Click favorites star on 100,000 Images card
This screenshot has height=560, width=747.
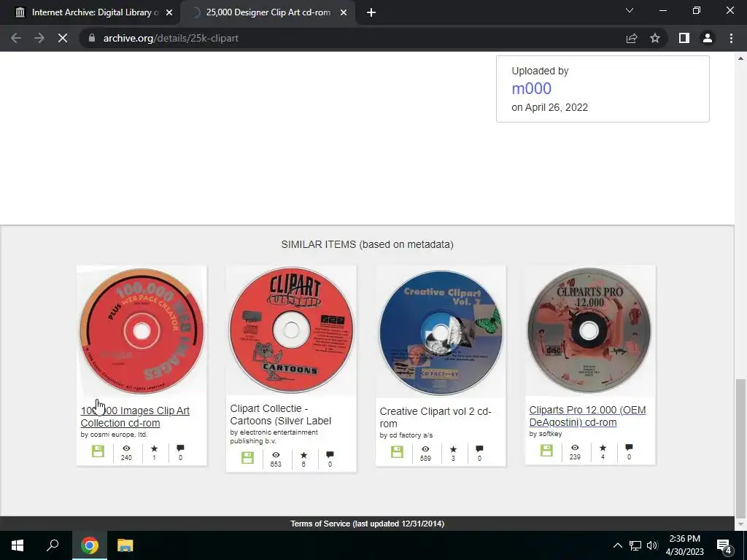point(154,448)
